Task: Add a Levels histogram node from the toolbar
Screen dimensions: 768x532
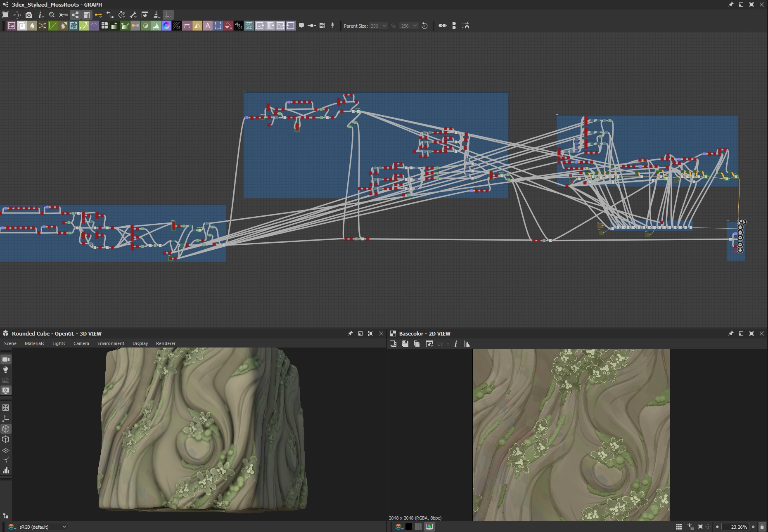Action: (x=156, y=26)
